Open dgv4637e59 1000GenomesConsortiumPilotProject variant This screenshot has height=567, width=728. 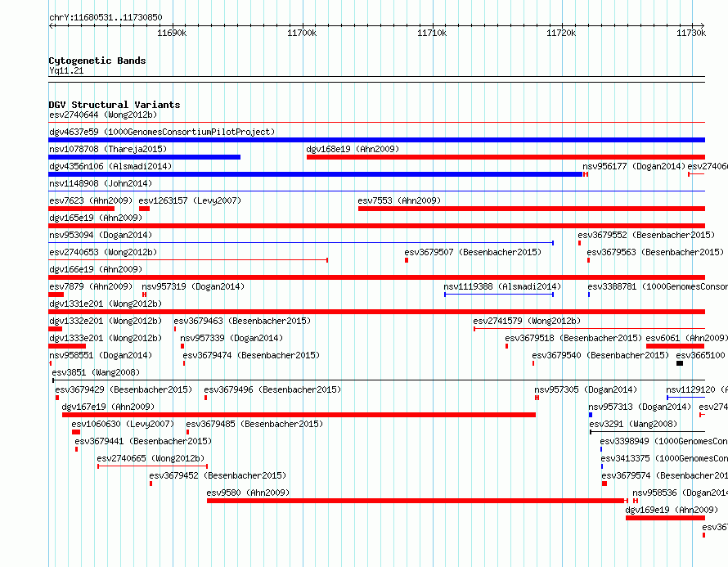(x=162, y=132)
